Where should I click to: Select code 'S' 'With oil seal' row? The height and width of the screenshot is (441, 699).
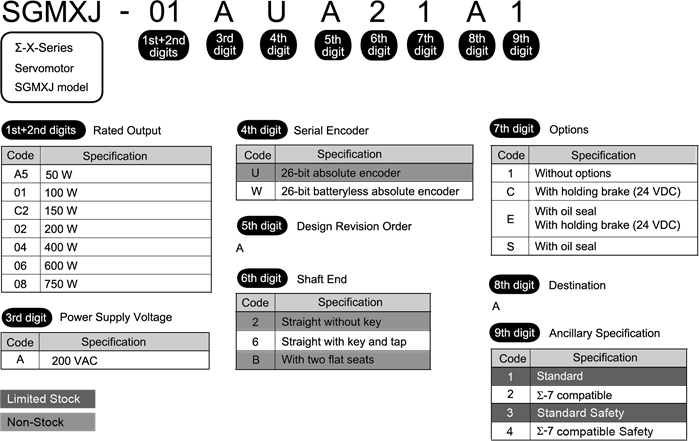595,246
